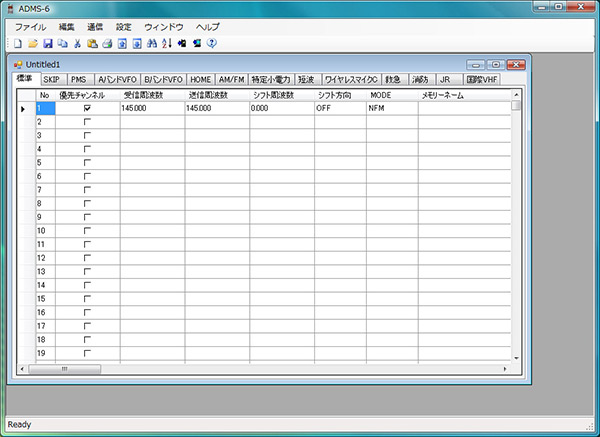Select the MODE cell showing NFM
This screenshot has width=600, height=437.
(392, 108)
